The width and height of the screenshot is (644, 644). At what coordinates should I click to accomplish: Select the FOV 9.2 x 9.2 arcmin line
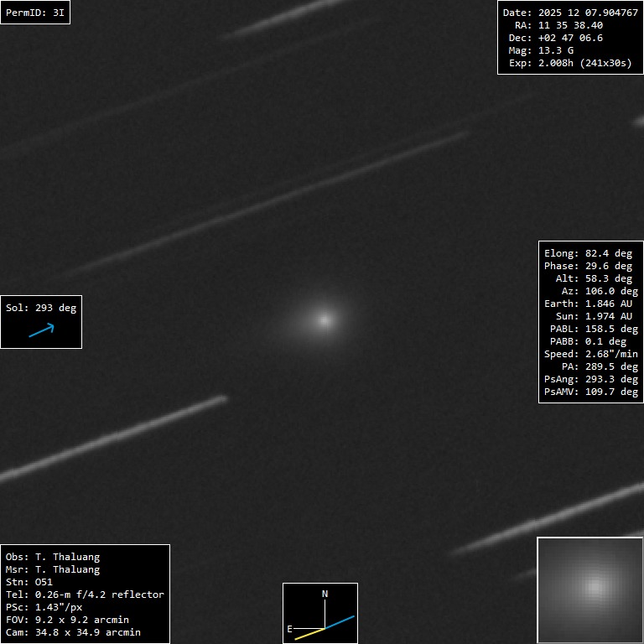click(67, 620)
